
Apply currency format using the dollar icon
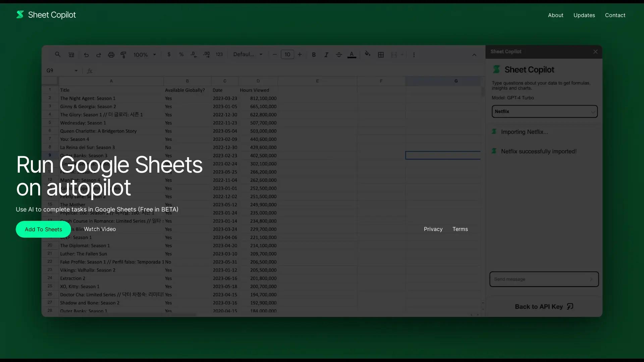pyautogui.click(x=169, y=54)
